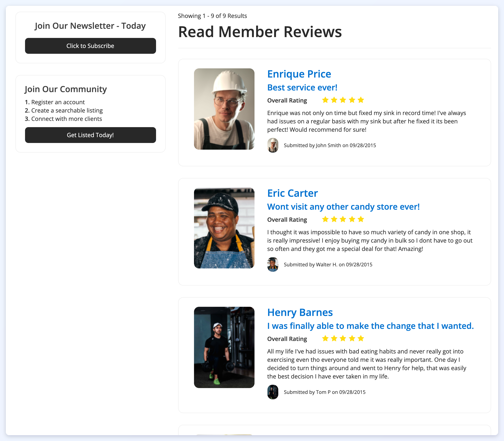504x441 pixels.
Task: Click the 'Join Our Community' heading
Action: pos(66,89)
